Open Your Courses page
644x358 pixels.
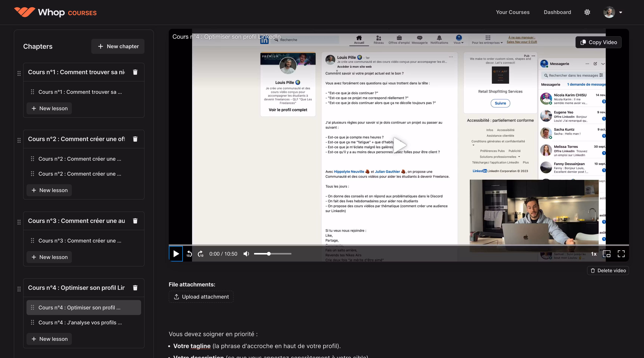(x=513, y=12)
